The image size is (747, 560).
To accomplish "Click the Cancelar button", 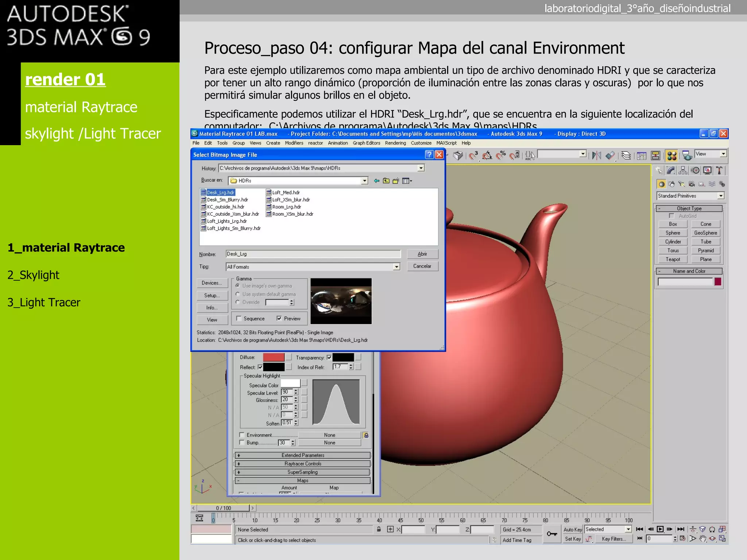I will coord(422,266).
